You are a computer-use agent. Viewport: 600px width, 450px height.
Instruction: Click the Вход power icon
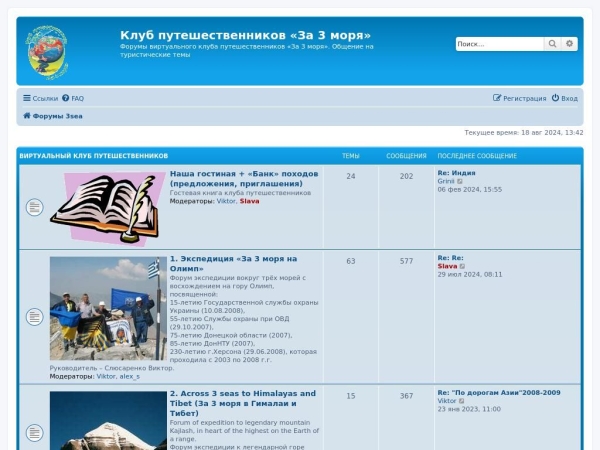555,98
